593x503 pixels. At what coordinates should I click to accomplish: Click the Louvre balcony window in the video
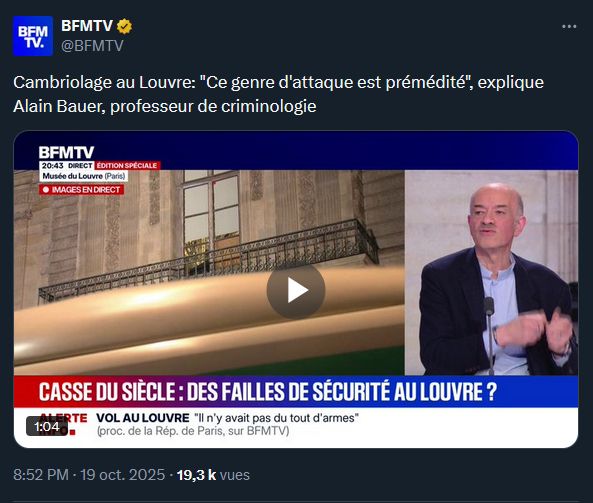[210, 215]
